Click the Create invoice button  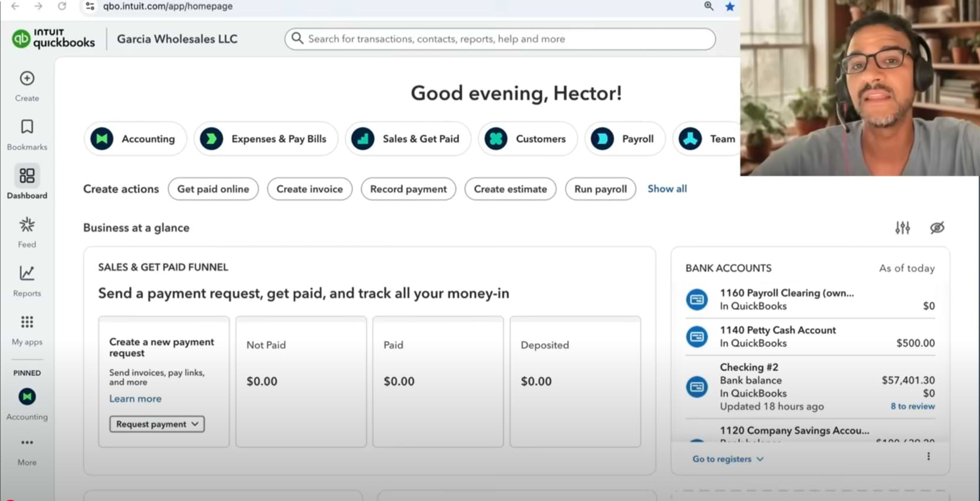pos(310,189)
